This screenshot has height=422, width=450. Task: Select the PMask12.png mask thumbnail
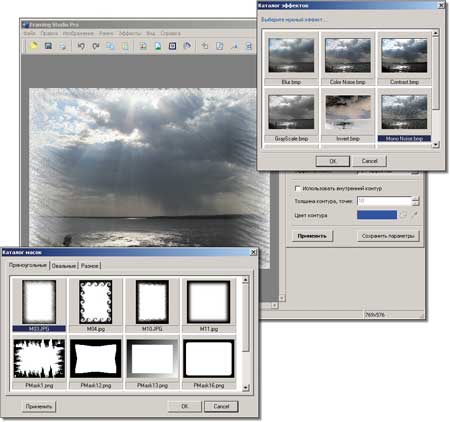pyautogui.click(x=96, y=359)
